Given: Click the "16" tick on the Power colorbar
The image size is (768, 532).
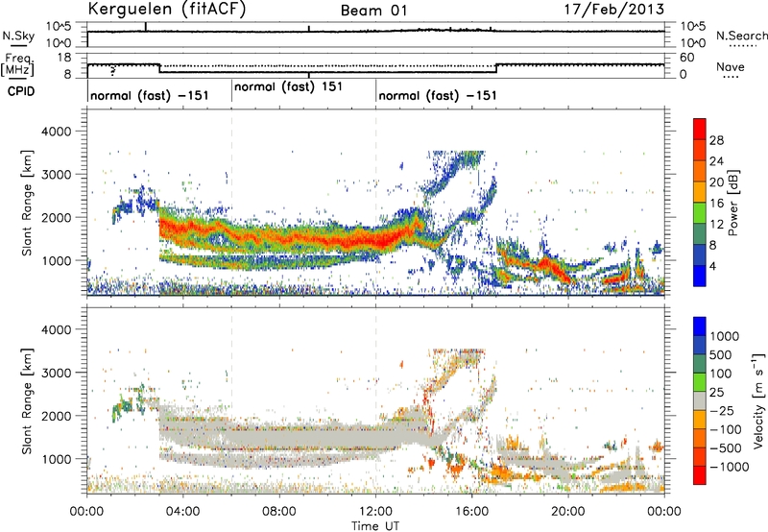Looking at the screenshot, I should tap(716, 204).
